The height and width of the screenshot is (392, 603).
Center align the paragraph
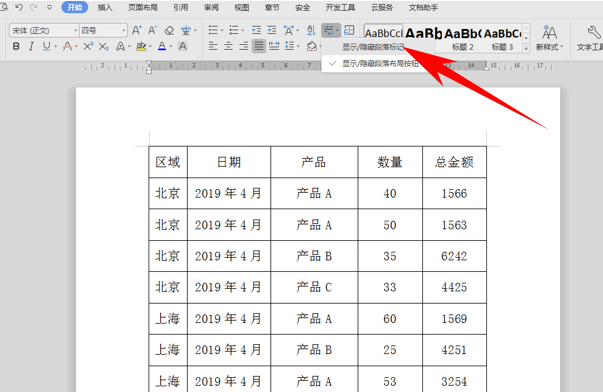(228, 47)
